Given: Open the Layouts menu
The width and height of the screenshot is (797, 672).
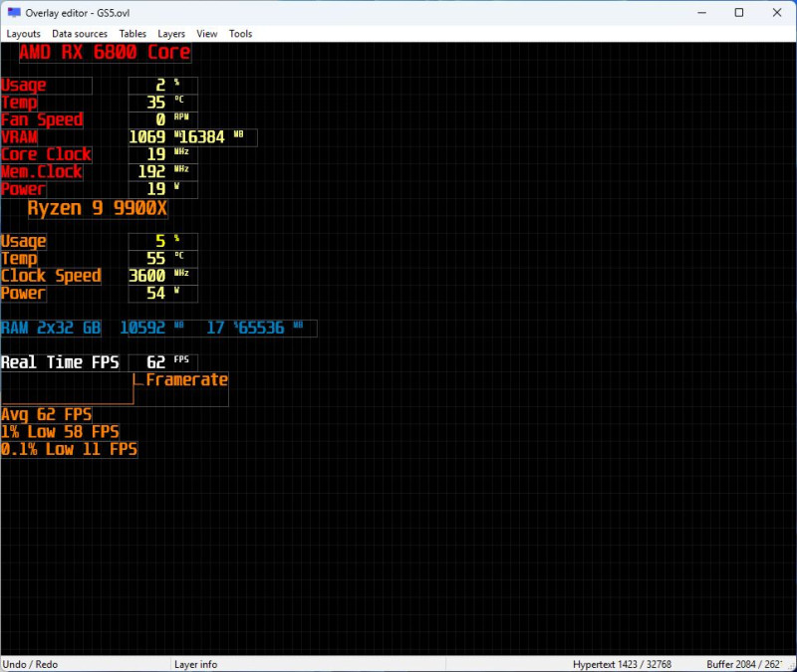Looking at the screenshot, I should tap(23, 34).
